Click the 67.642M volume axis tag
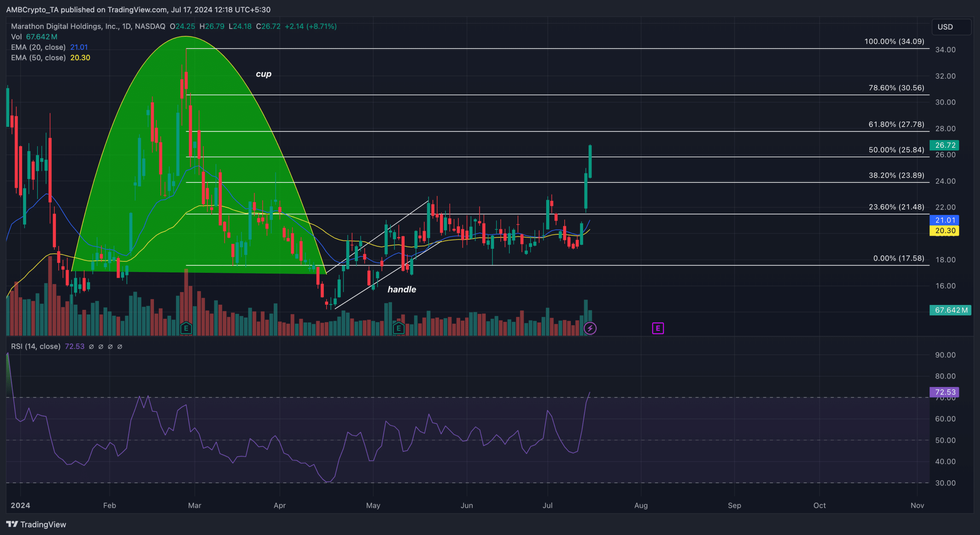This screenshot has height=535, width=980. click(951, 310)
